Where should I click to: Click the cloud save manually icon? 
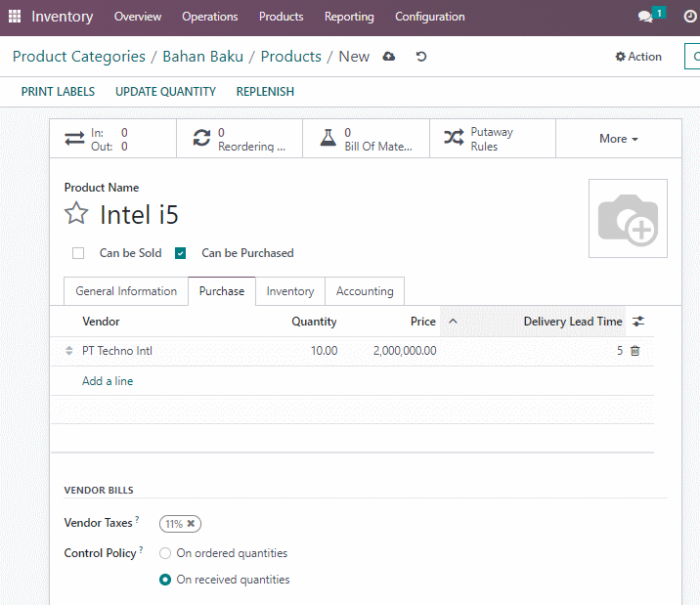pos(389,57)
